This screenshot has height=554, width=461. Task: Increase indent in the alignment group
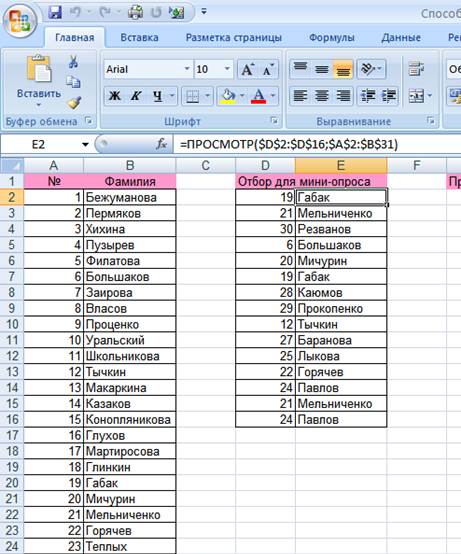[389, 96]
